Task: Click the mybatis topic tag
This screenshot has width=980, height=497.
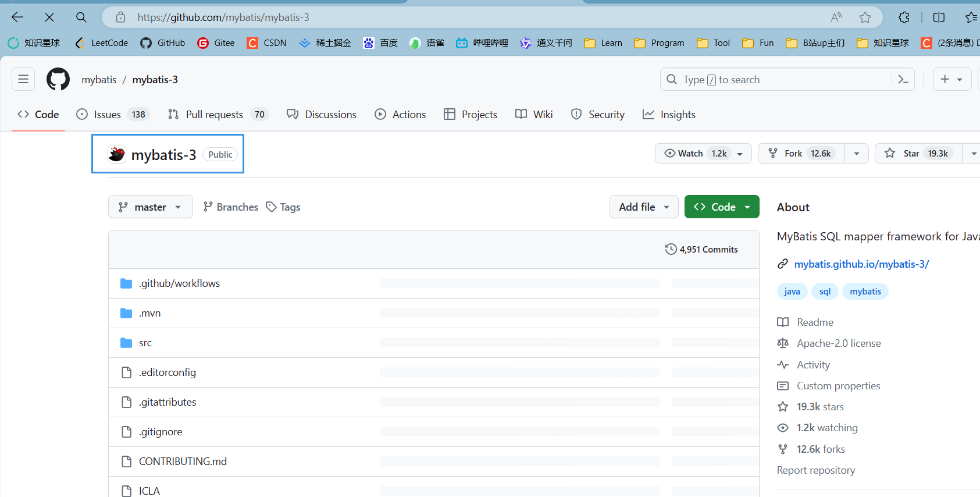Action: (x=865, y=292)
